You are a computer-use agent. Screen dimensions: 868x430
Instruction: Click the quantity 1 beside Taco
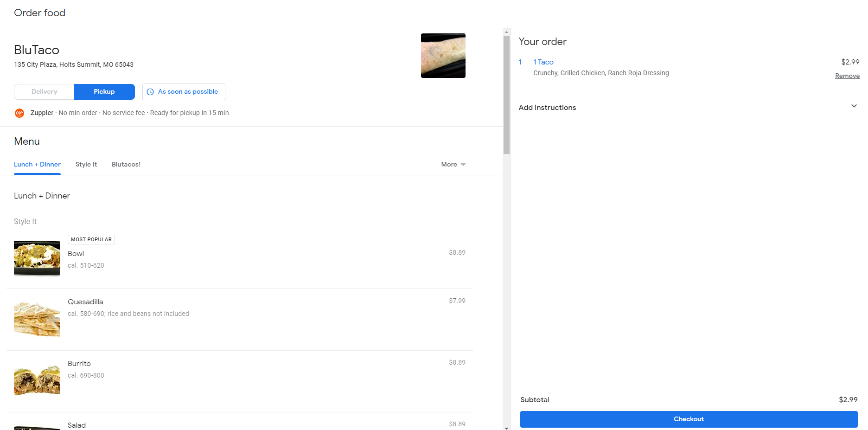coord(520,62)
